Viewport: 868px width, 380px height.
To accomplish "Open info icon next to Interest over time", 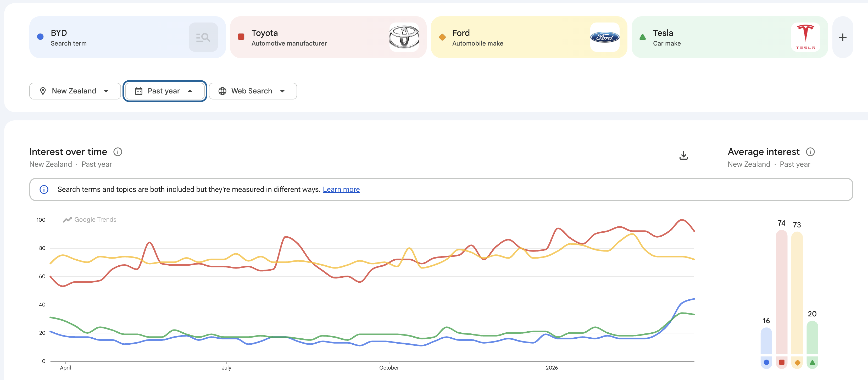I will [x=118, y=152].
